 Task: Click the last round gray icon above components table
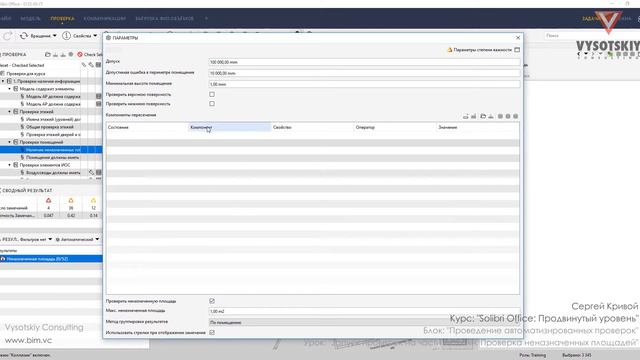(516, 116)
